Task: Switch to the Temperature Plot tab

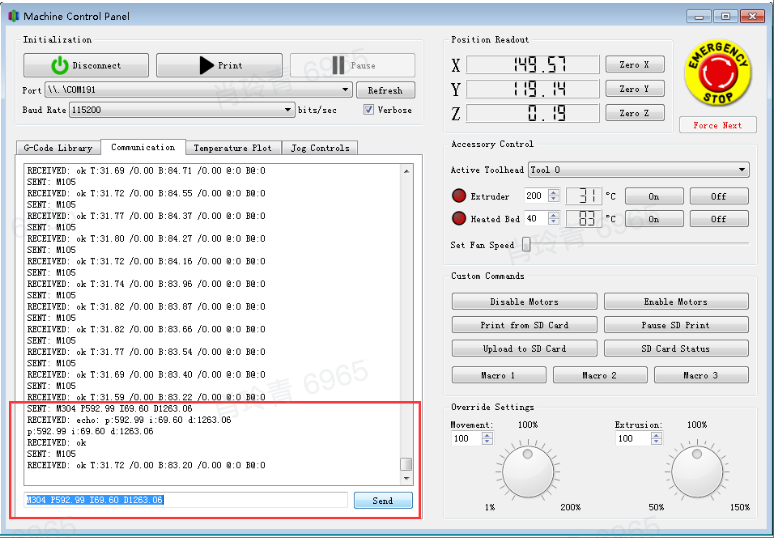Action: click(x=232, y=148)
